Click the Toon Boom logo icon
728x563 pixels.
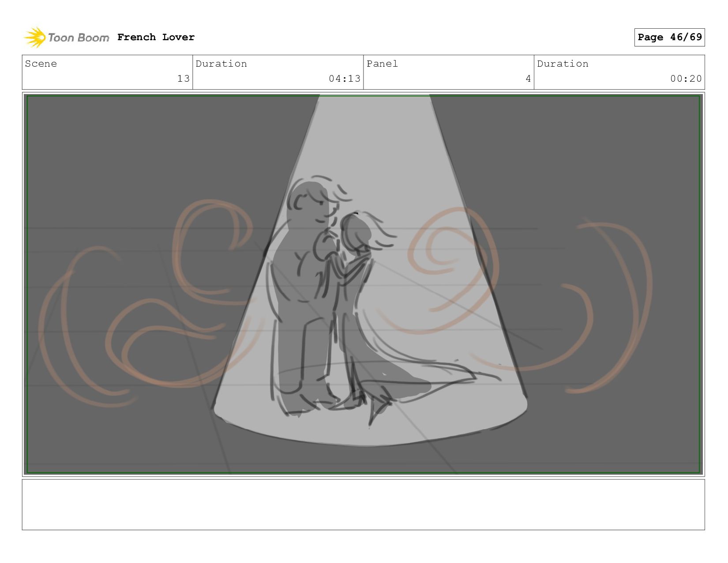pyautogui.click(x=35, y=38)
